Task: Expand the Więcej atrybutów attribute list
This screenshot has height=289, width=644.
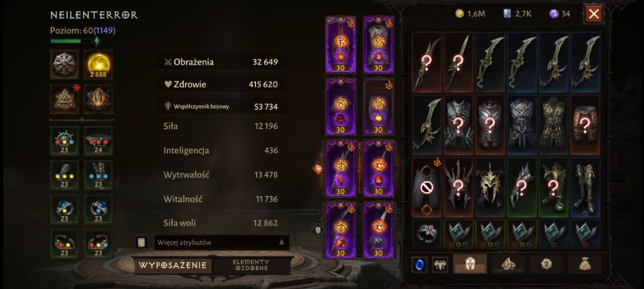Action: pyautogui.click(x=221, y=243)
